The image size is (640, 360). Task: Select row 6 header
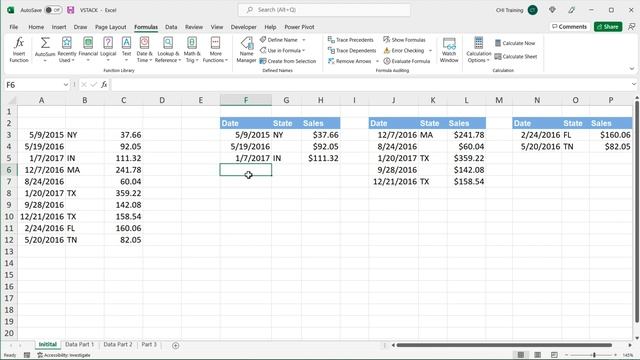pyautogui.click(x=9, y=170)
